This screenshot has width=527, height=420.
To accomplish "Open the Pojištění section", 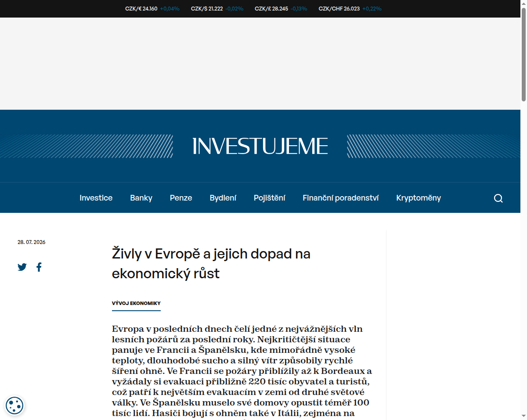I will click(269, 198).
